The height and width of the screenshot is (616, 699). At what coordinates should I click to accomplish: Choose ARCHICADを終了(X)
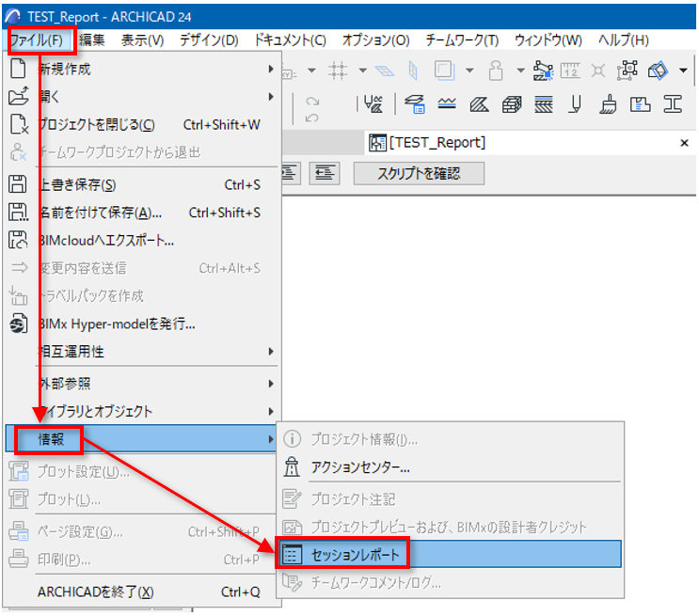[142, 592]
